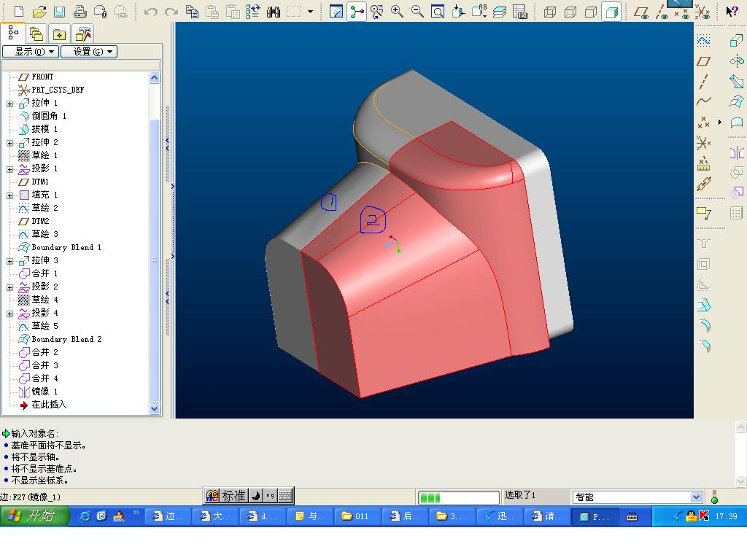Repaint the graphics window

tap(336, 12)
